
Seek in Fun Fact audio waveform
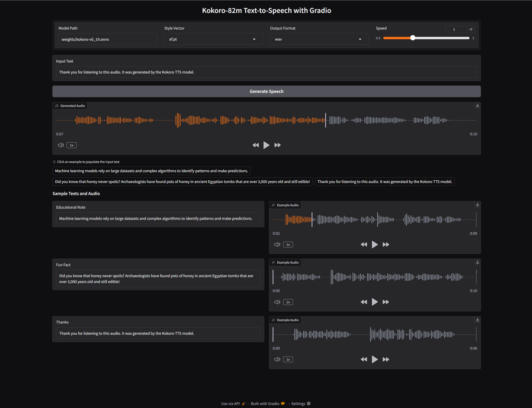374,277
